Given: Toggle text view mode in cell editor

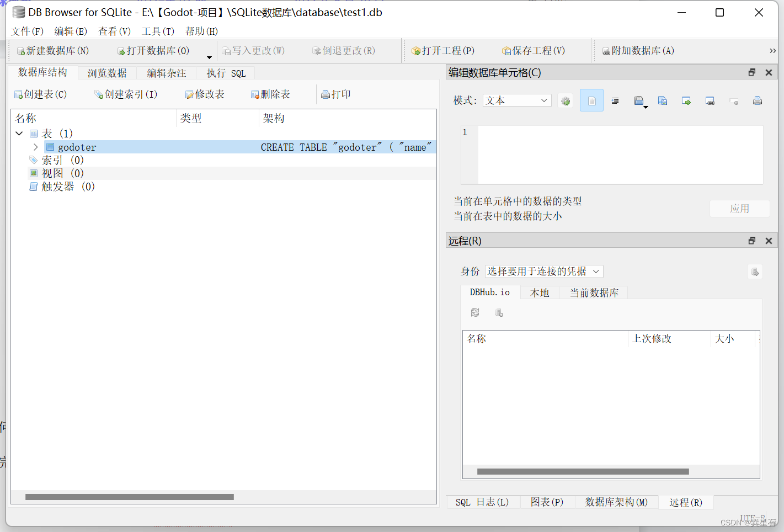Looking at the screenshot, I should pyautogui.click(x=591, y=100).
